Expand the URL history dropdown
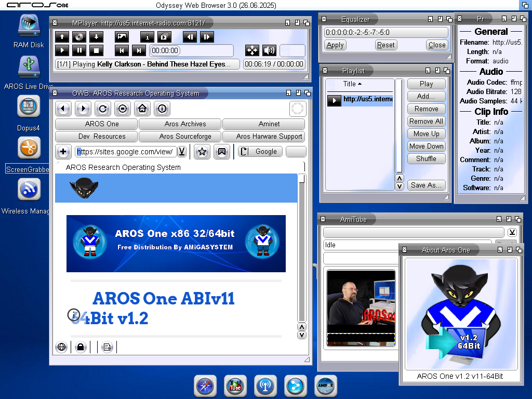This screenshot has width=532, height=399. [182, 152]
